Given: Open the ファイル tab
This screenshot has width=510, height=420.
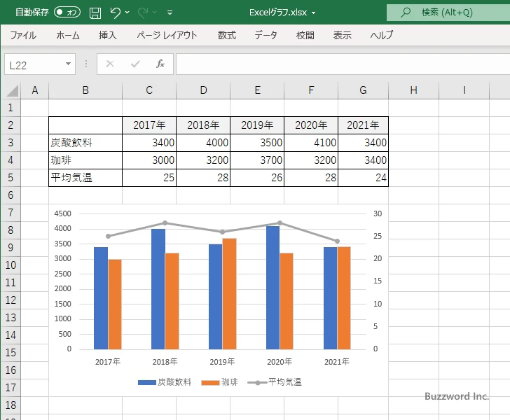Looking at the screenshot, I should (23, 35).
